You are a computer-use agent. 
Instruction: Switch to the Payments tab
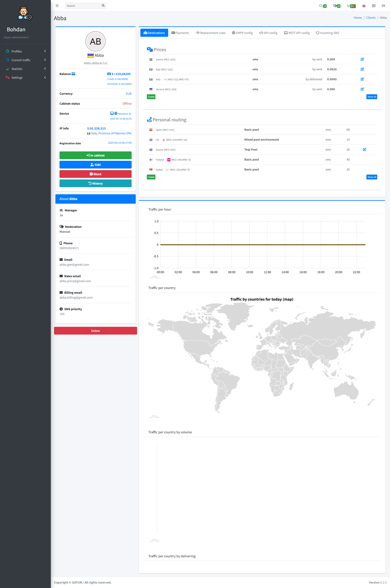[x=180, y=33]
